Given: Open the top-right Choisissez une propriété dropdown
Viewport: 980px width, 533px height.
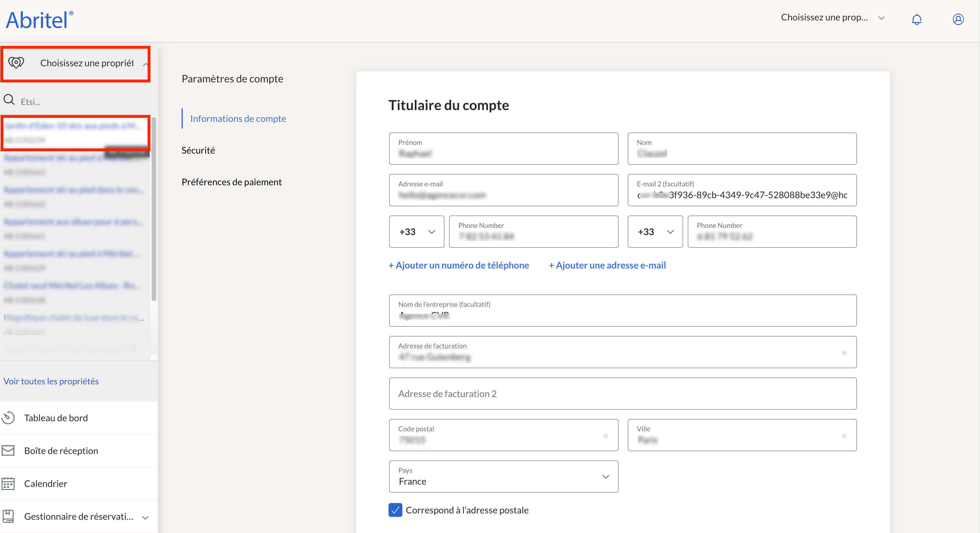Looking at the screenshot, I should pyautogui.click(x=832, y=18).
